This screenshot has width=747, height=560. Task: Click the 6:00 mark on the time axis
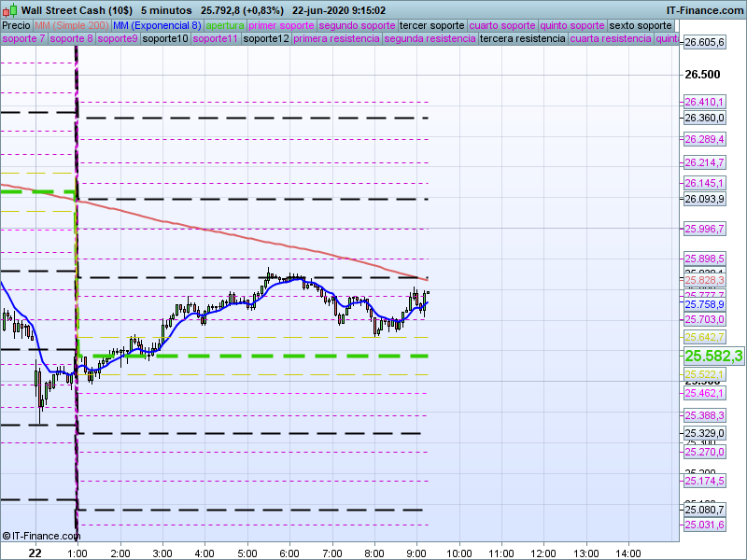pyautogui.click(x=289, y=553)
